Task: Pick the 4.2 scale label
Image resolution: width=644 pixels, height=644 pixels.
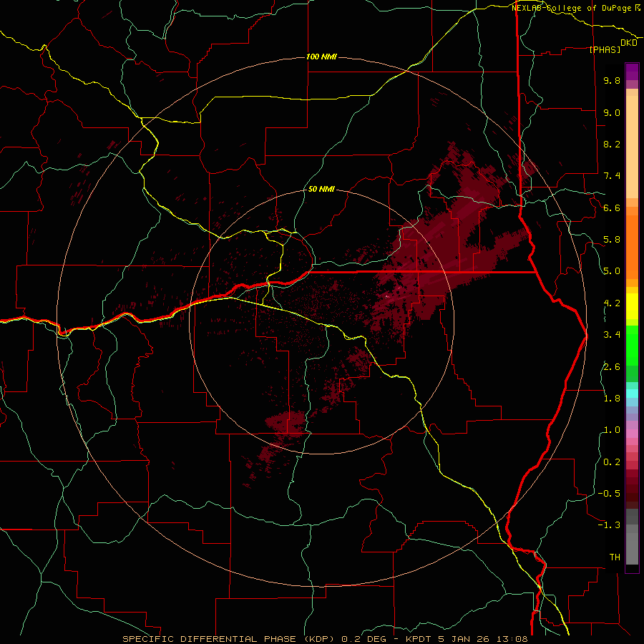Action: (612, 303)
